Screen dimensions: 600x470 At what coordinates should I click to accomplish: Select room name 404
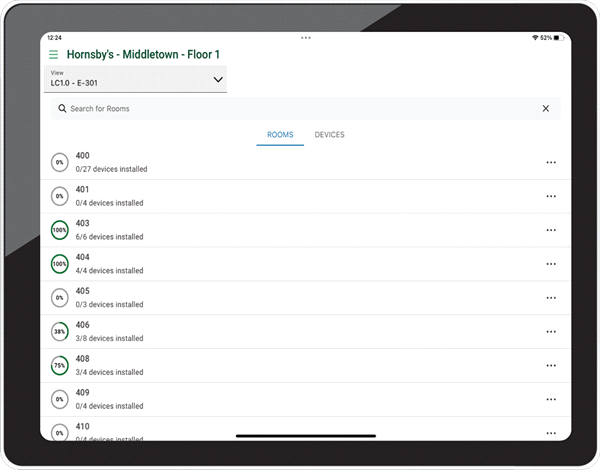(82, 257)
